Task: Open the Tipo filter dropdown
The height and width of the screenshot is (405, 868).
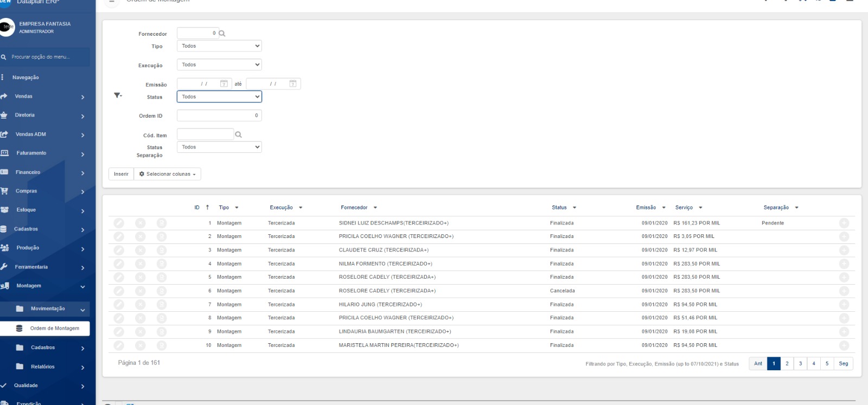Action: coord(219,46)
